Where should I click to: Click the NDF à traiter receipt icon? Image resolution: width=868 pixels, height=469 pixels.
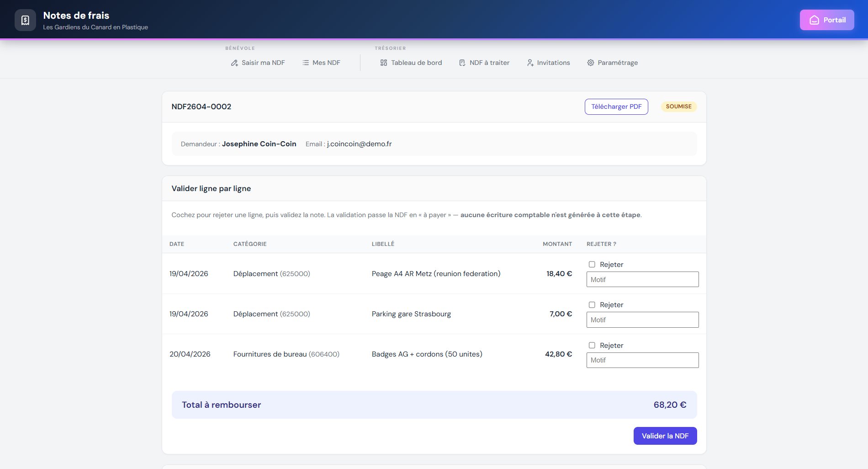tap(462, 63)
